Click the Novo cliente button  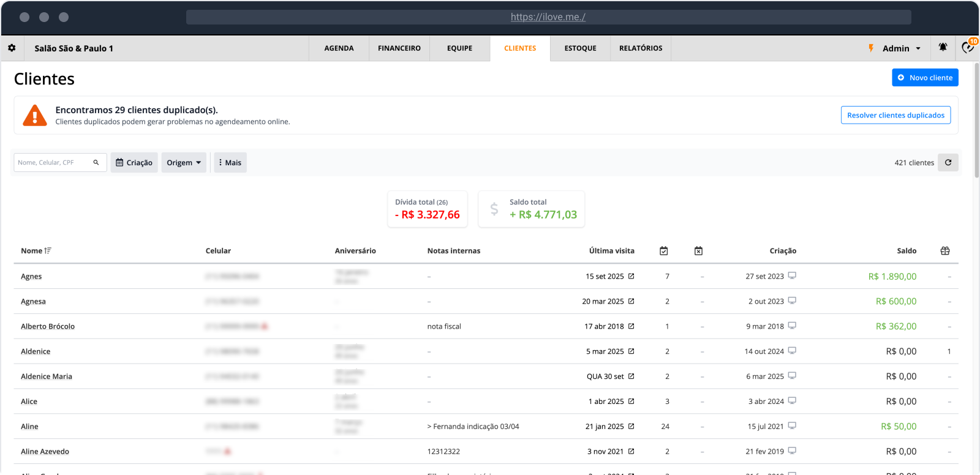[925, 78]
